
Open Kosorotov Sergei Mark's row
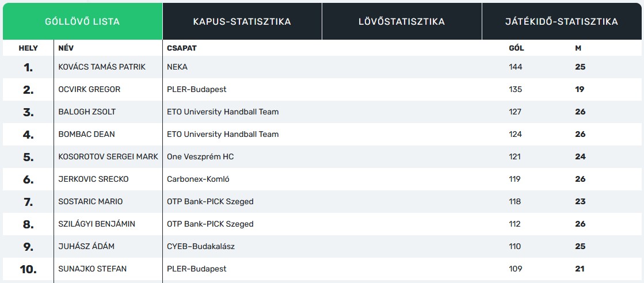click(108, 157)
